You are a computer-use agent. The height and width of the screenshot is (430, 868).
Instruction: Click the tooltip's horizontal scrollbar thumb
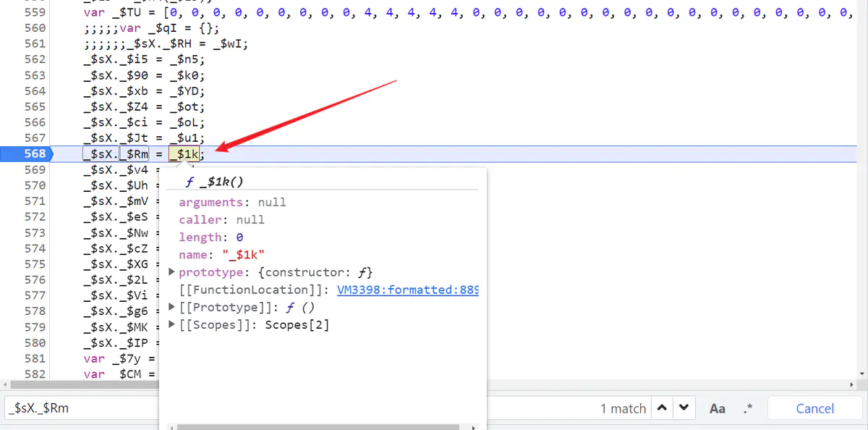[318, 426]
